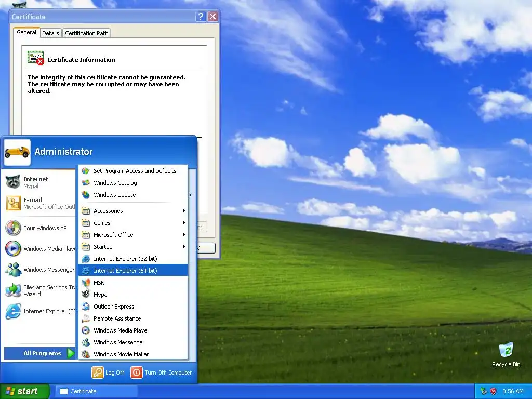Open pinned Windows Messenger shortcut

[39, 270]
